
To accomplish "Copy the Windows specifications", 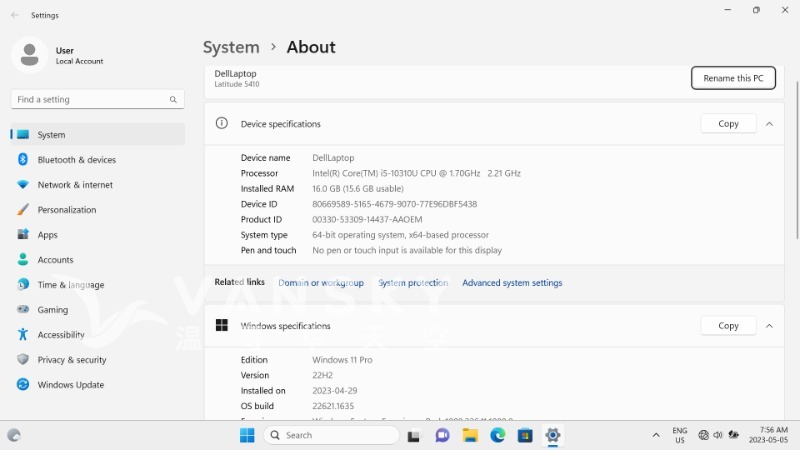I will pyautogui.click(x=728, y=326).
